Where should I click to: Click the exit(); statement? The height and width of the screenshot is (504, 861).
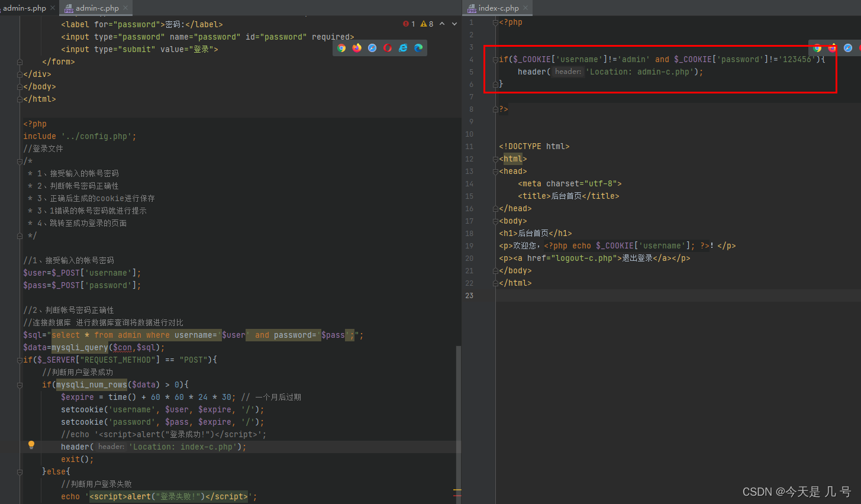78,460
